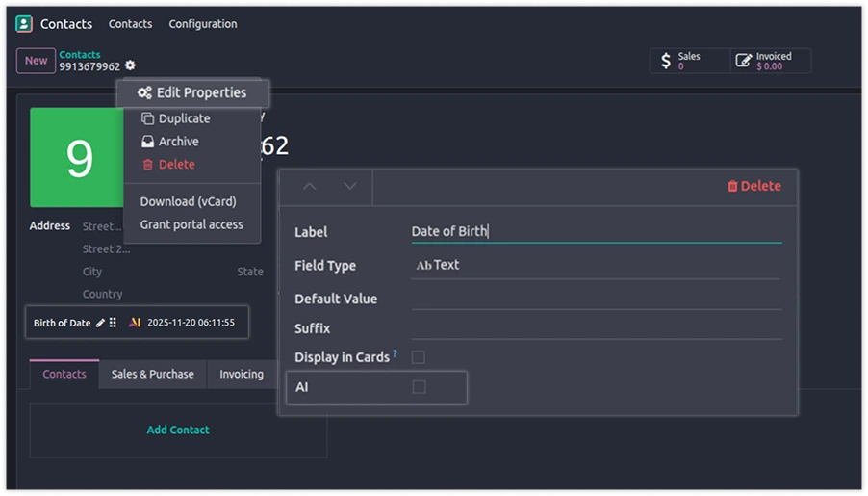Switch to the Sales & Purchase tab
The width and height of the screenshot is (868, 496).
pyautogui.click(x=152, y=375)
